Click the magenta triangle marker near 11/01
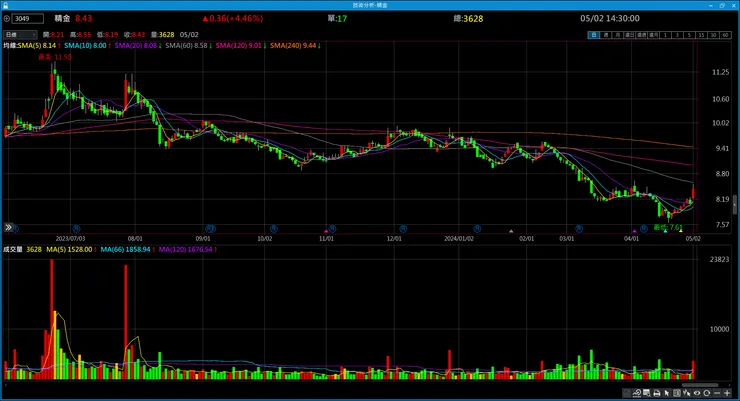The height and width of the screenshot is (401, 740). pos(326,231)
